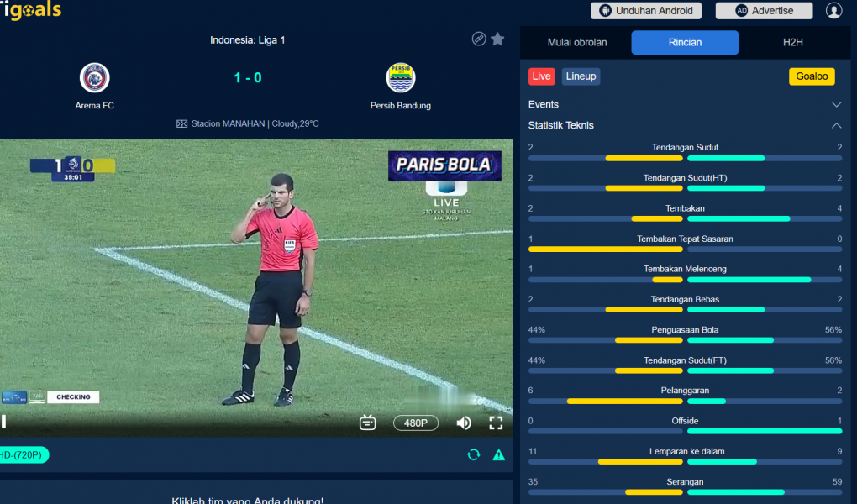The image size is (857, 504).
Task: Mute the video with speaker icon
Action: point(464,423)
